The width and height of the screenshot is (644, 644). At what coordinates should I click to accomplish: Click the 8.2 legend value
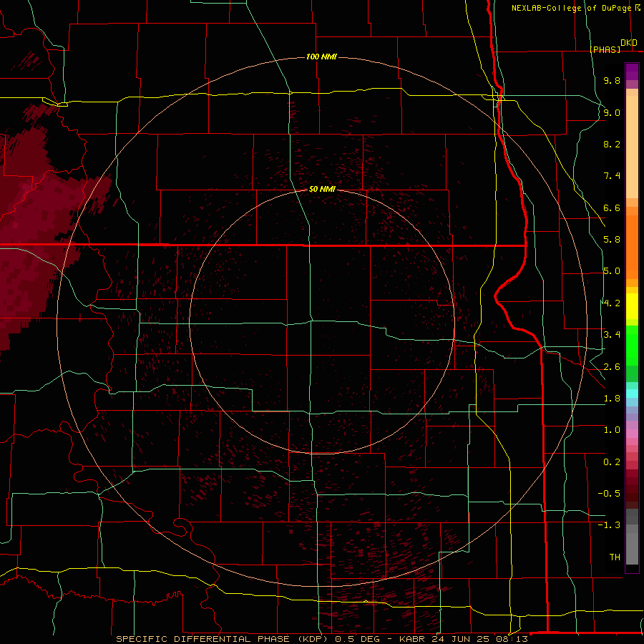coord(612,144)
